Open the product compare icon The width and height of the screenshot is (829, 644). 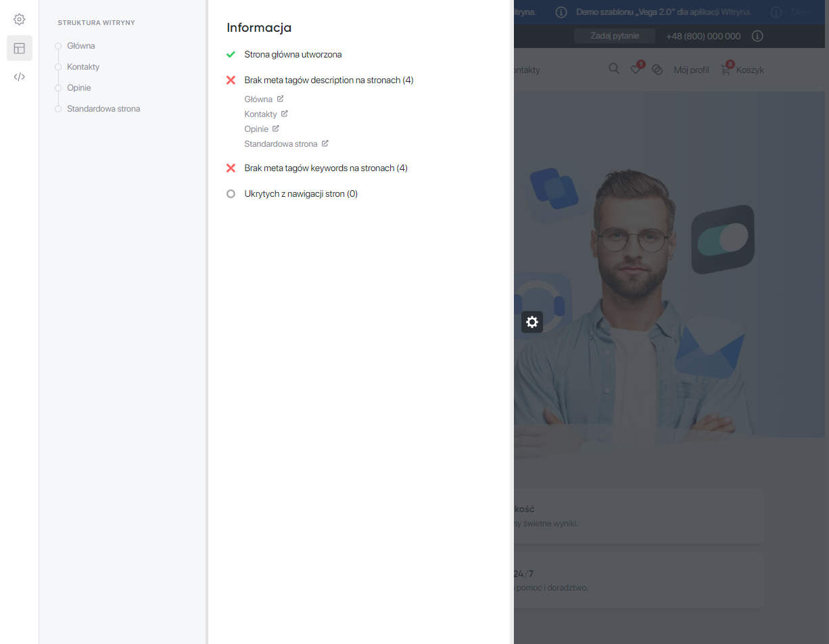pyautogui.click(x=657, y=70)
